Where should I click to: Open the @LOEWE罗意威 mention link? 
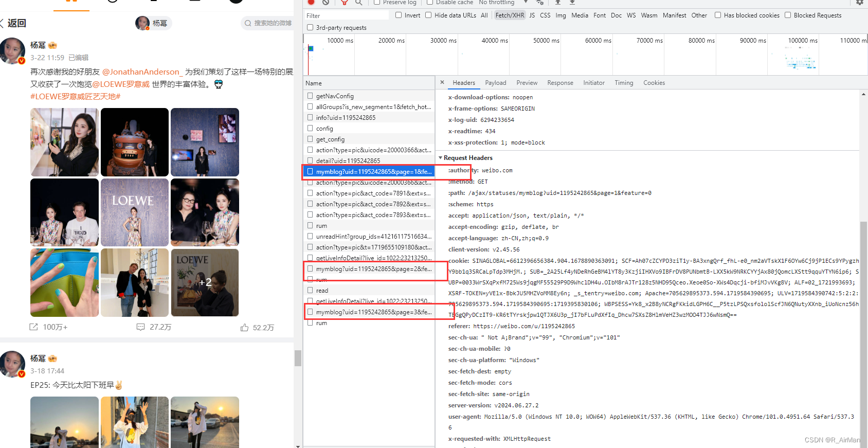tap(121, 84)
